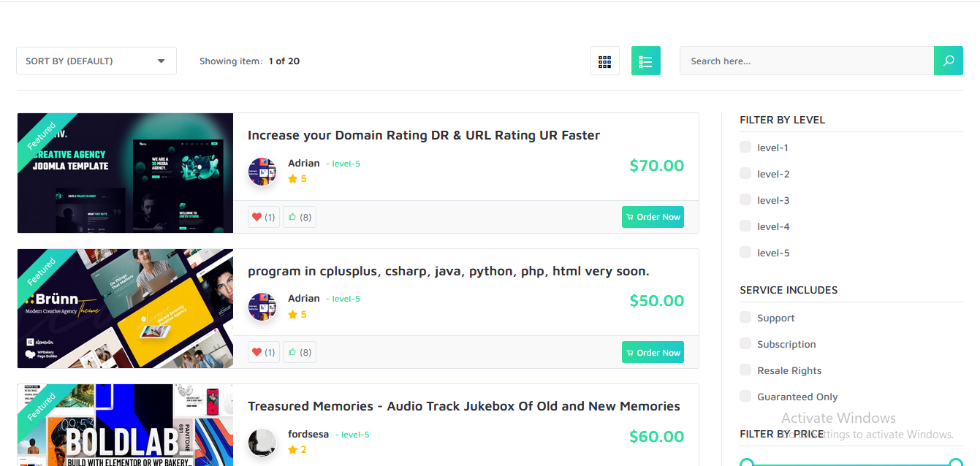Click the green search magnifier button

(948, 61)
